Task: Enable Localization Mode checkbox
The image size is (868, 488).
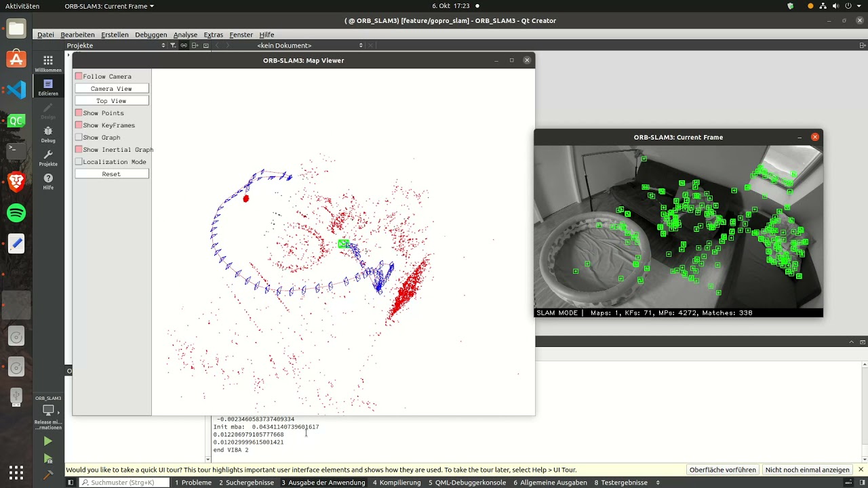Action: point(79,162)
